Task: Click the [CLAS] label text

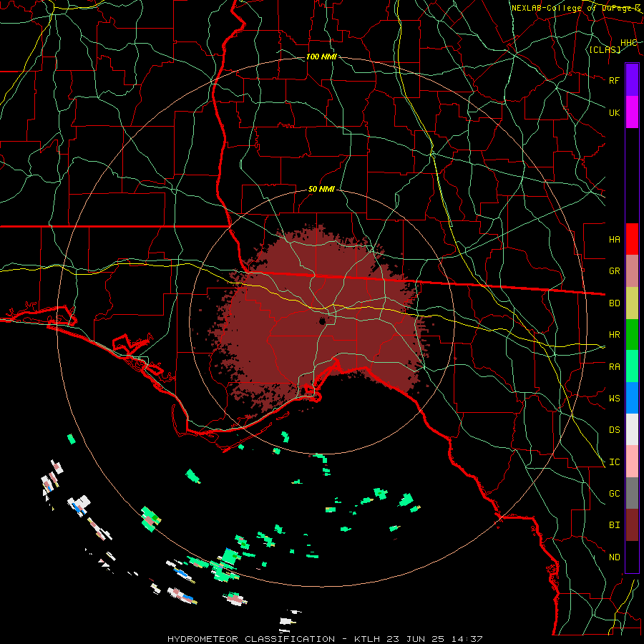Action: 605,50
